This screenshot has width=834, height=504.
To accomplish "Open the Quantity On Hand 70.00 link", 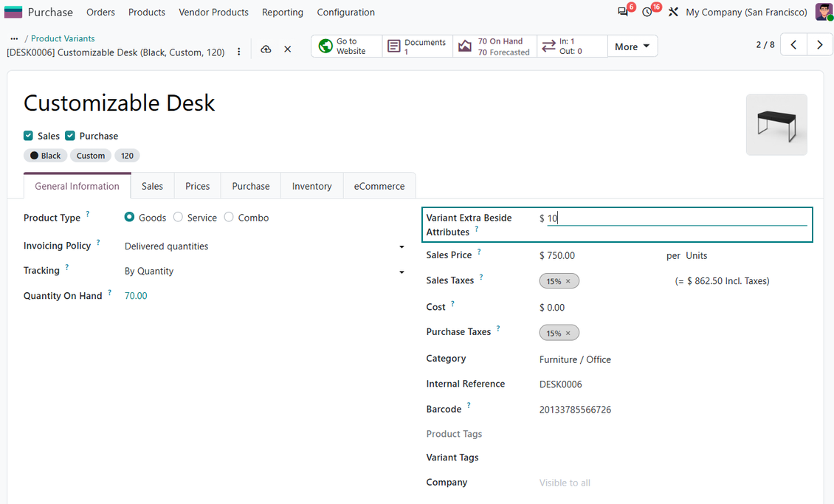I will pyautogui.click(x=136, y=296).
